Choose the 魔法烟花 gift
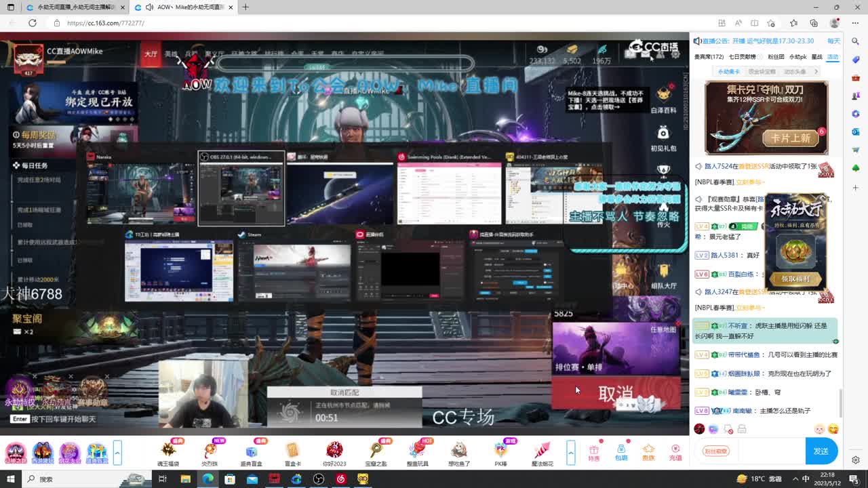Image resolution: width=868 pixels, height=488 pixels. (542, 452)
